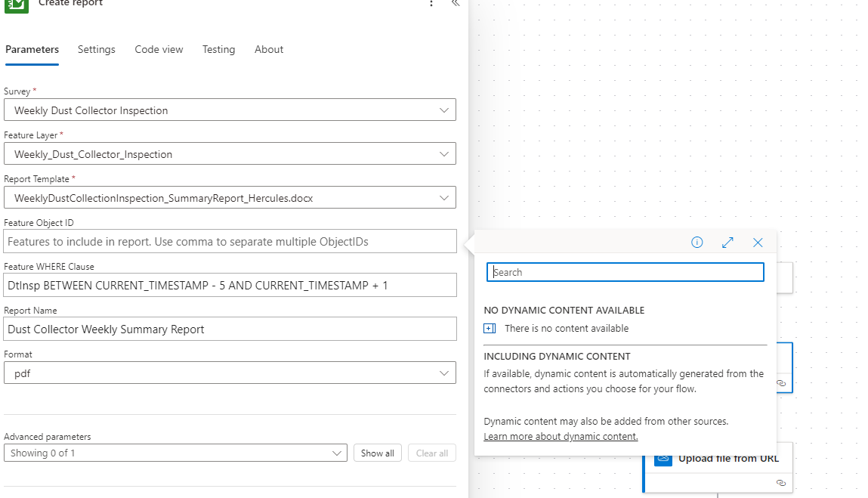This screenshot has width=868, height=498.
Task: Open the Testing tab
Action: 218,49
